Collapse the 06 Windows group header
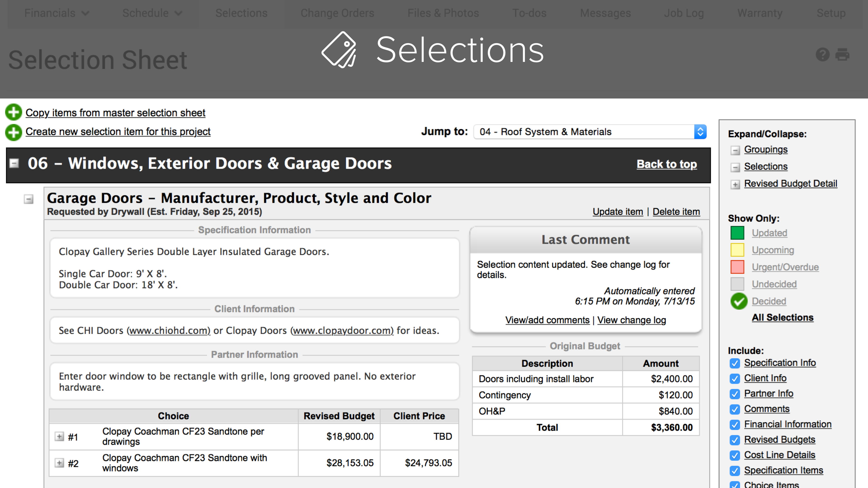Image resolution: width=868 pixels, height=488 pixels. click(14, 163)
